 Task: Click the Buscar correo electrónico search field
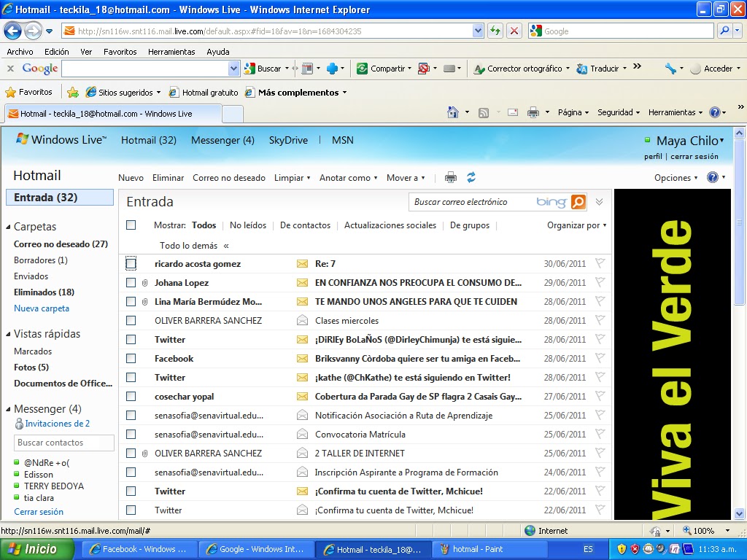coord(472,202)
